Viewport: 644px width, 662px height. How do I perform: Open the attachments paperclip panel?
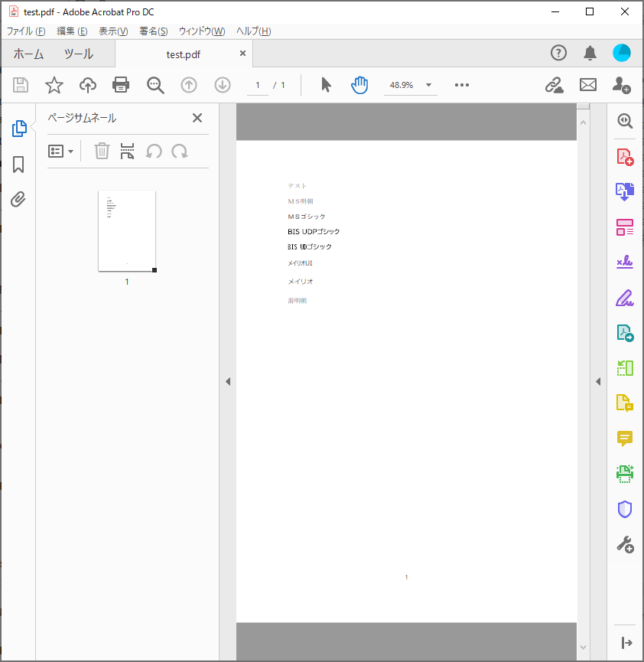(x=18, y=199)
